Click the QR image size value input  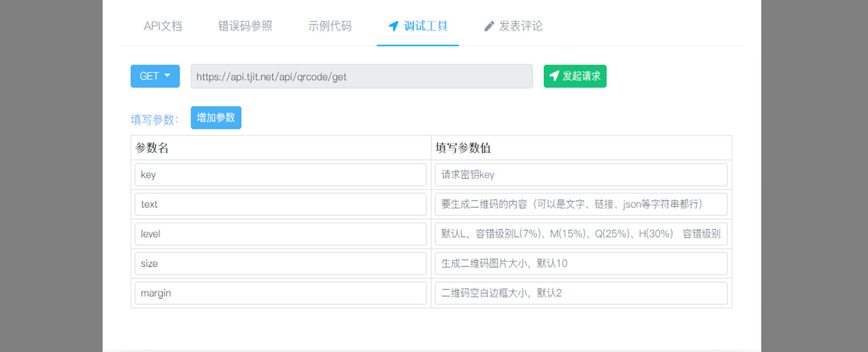581,263
